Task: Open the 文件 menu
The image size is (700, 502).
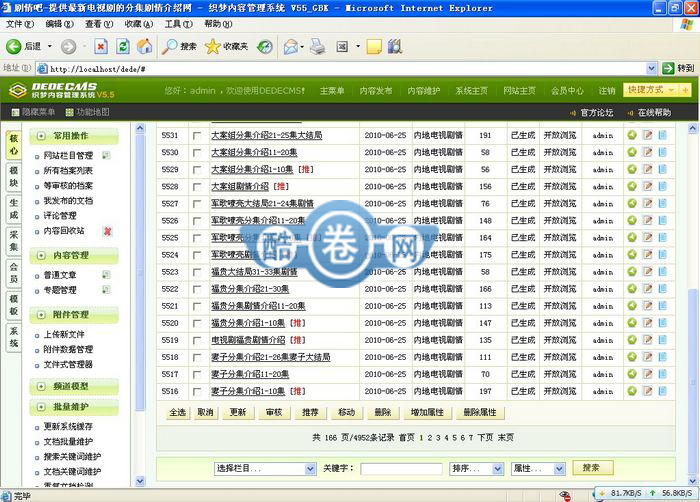Action: 20,24
